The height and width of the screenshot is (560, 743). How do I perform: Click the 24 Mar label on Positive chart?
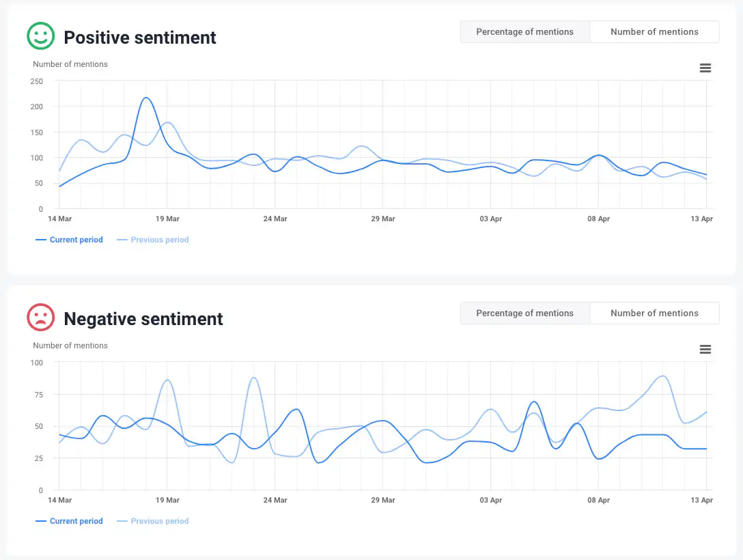[x=275, y=219]
